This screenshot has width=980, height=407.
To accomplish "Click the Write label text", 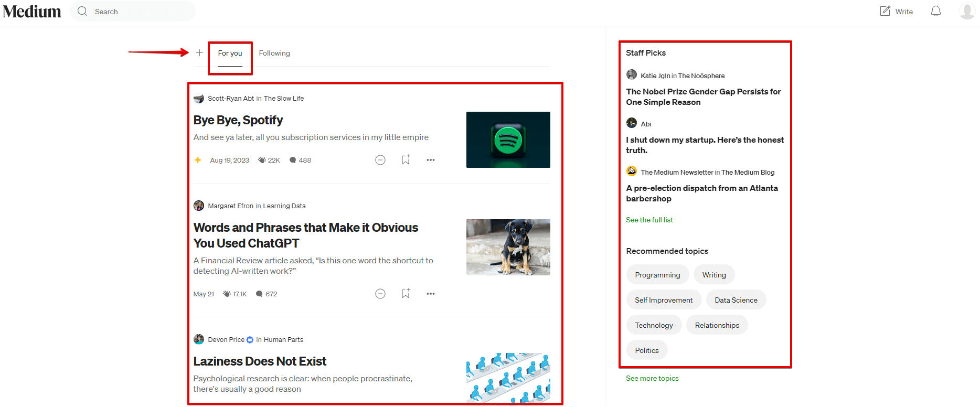I will click(x=904, y=12).
